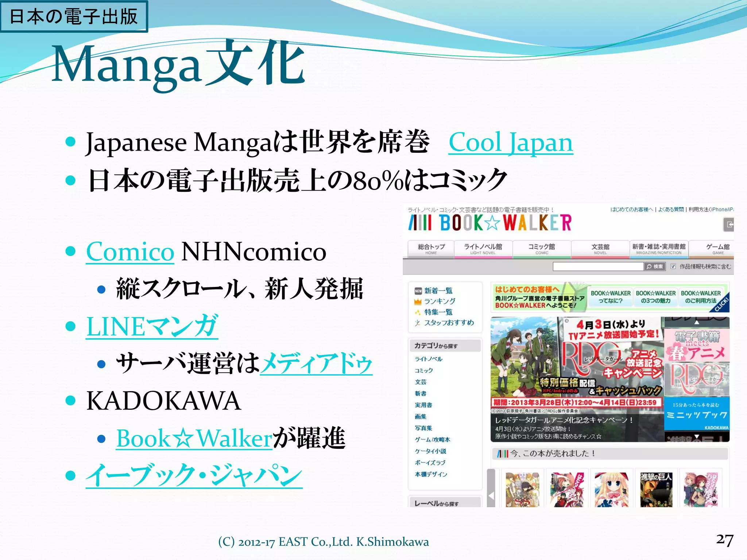Select ケータイ小説 category
The height and width of the screenshot is (560, 747).
430,451
